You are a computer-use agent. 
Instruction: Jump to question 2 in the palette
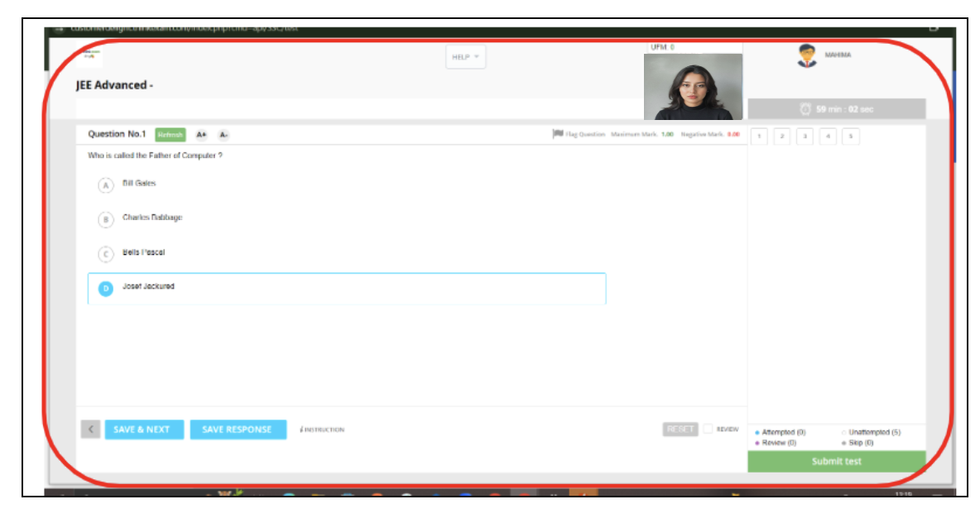[782, 137]
